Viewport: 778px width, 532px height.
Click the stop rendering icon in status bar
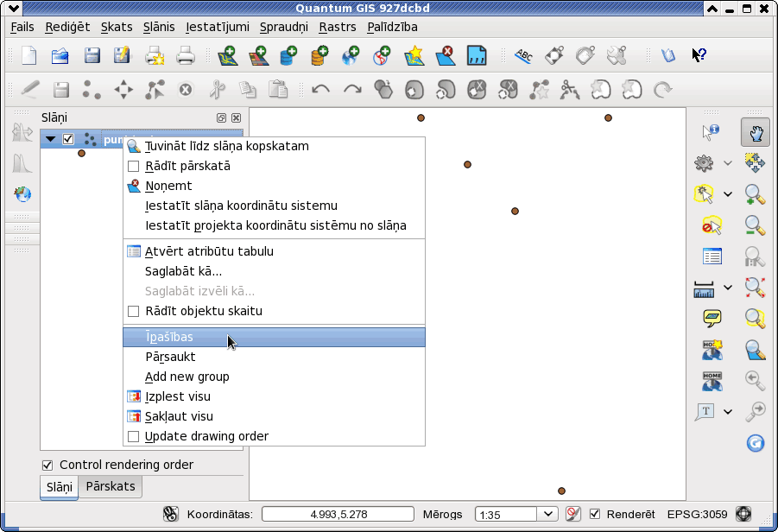[x=573, y=514]
